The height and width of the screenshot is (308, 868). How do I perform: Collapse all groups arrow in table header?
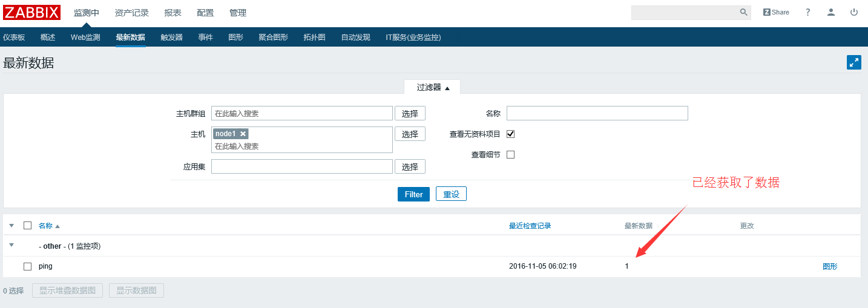12,226
